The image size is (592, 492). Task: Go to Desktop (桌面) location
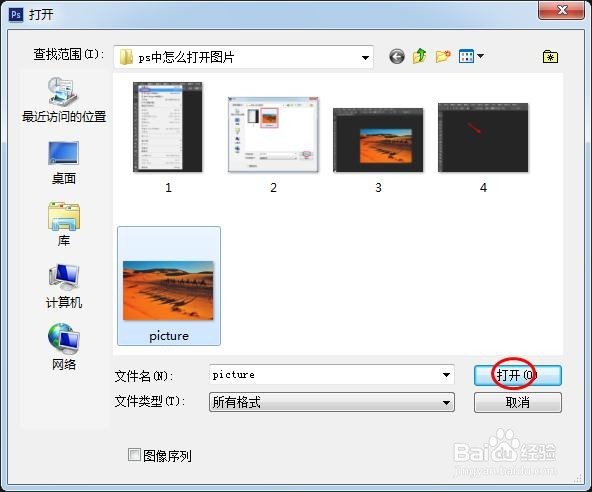(63, 163)
